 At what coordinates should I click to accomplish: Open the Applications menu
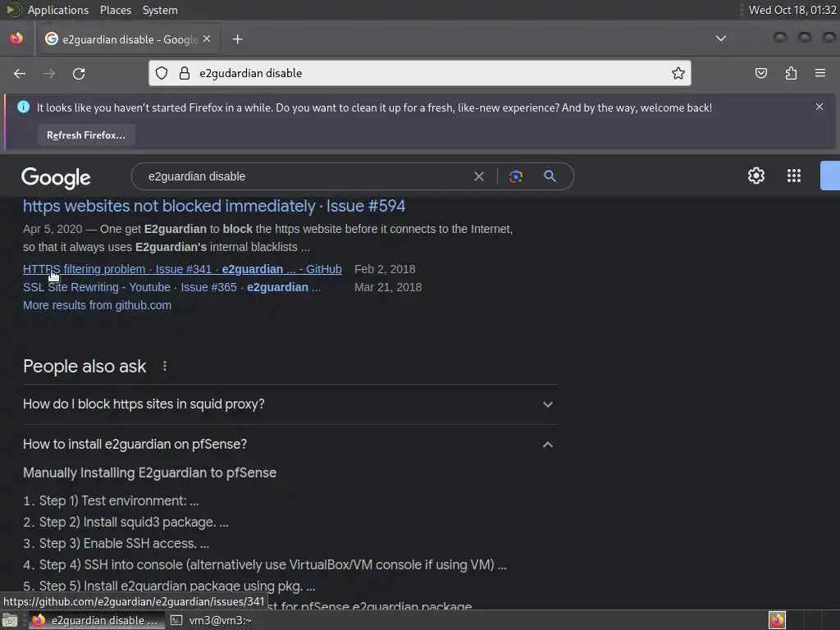(x=58, y=10)
